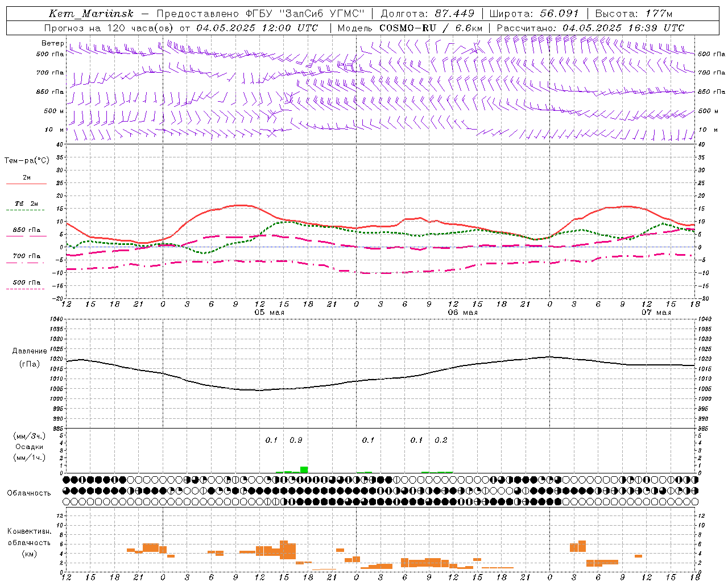728x582 pixels.
Task: Click the 'Долгота: 87.449' longitude value
Action: tap(428, 14)
